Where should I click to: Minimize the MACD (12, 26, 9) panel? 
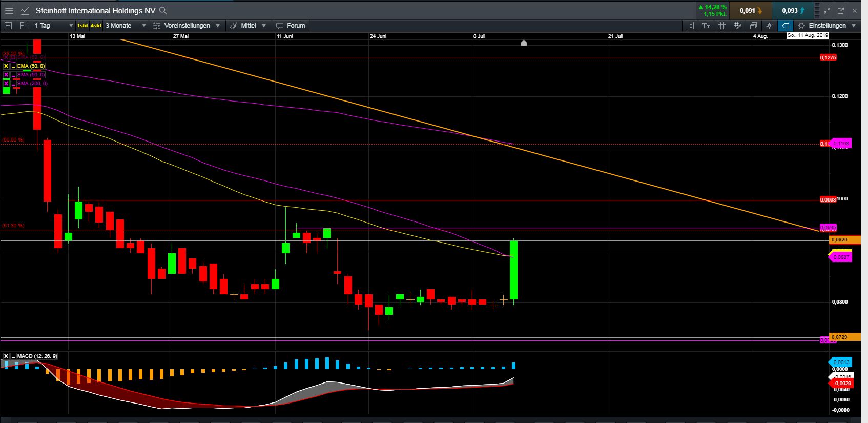(x=13, y=356)
